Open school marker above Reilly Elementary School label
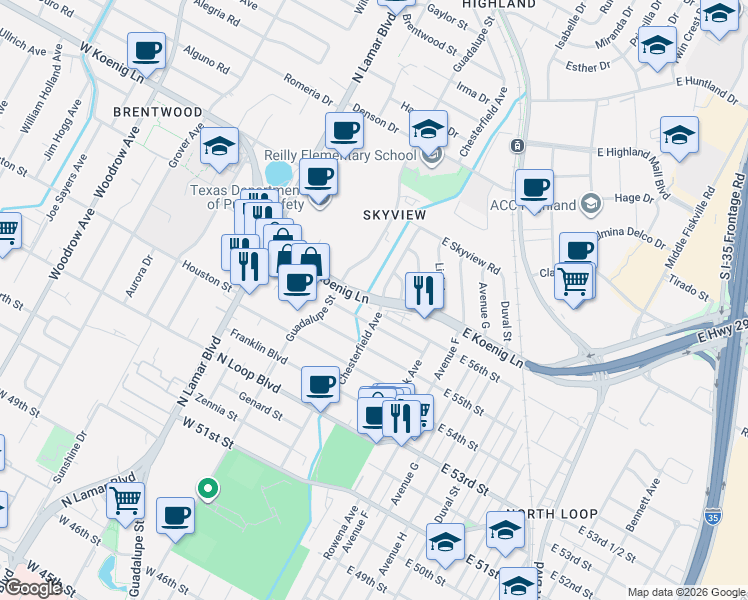748x600 pixels. 428,132
